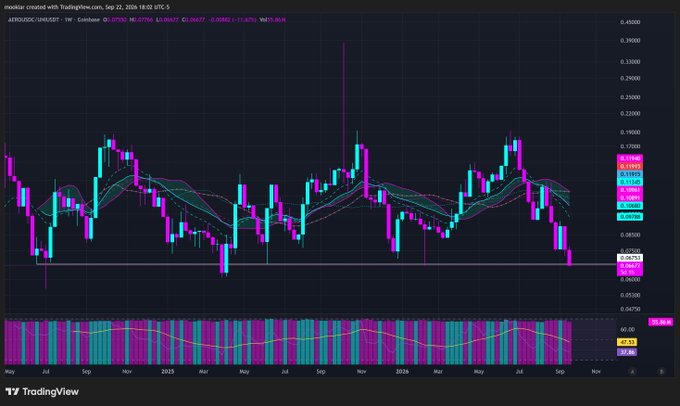Click the 0.04750 price axis tick
The height and width of the screenshot is (406, 680).
tap(630, 309)
